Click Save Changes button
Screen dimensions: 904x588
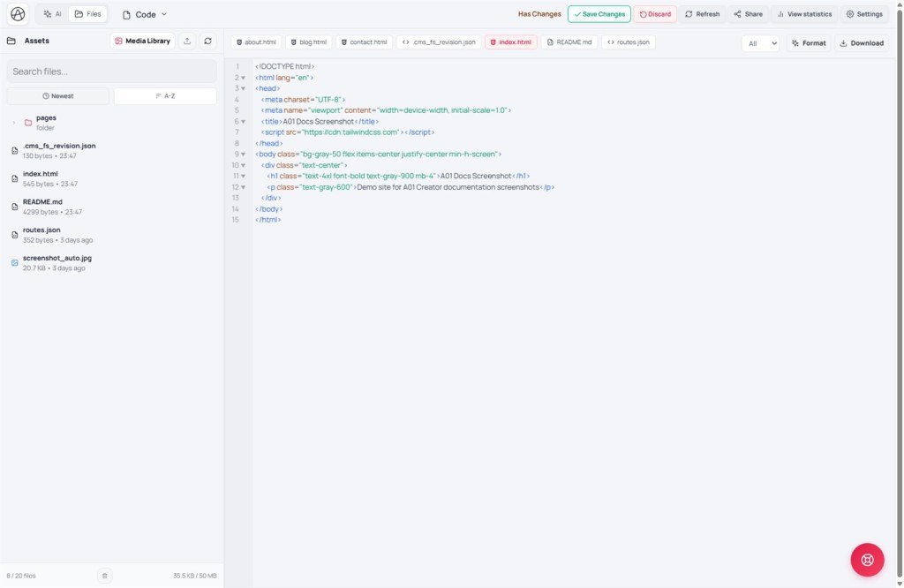[599, 14]
